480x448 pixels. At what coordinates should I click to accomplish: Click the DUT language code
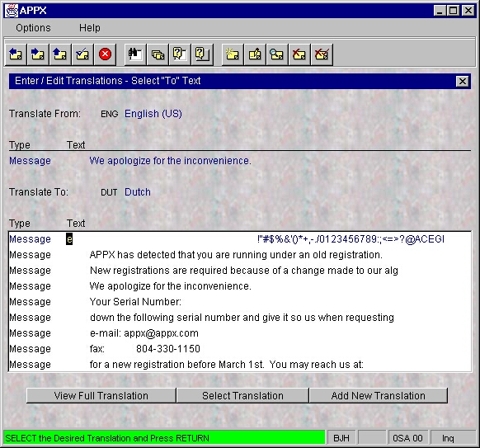(109, 192)
